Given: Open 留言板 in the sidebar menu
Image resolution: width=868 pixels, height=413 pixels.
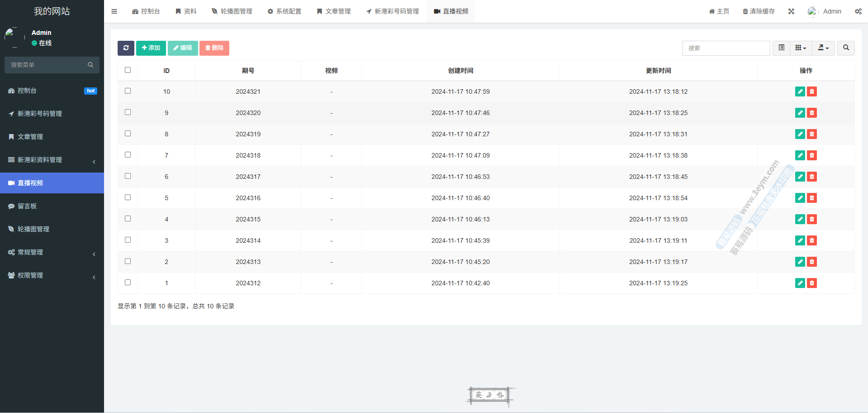Looking at the screenshot, I should 27,206.
